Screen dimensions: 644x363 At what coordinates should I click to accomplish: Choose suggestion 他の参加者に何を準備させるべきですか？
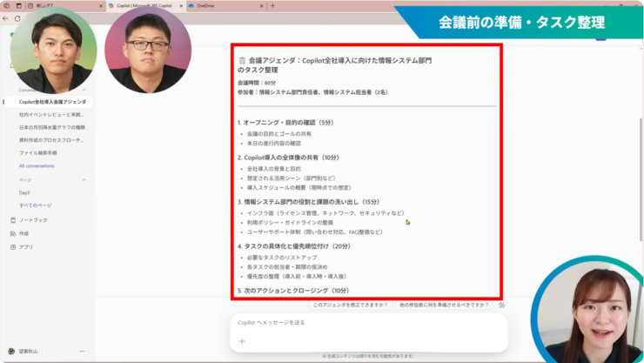[444, 305]
